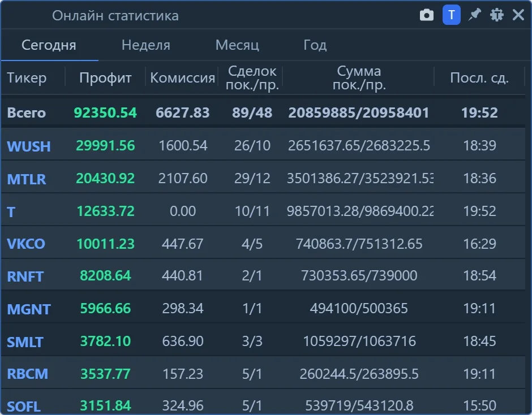Click the RNFT ticker

pos(25,276)
